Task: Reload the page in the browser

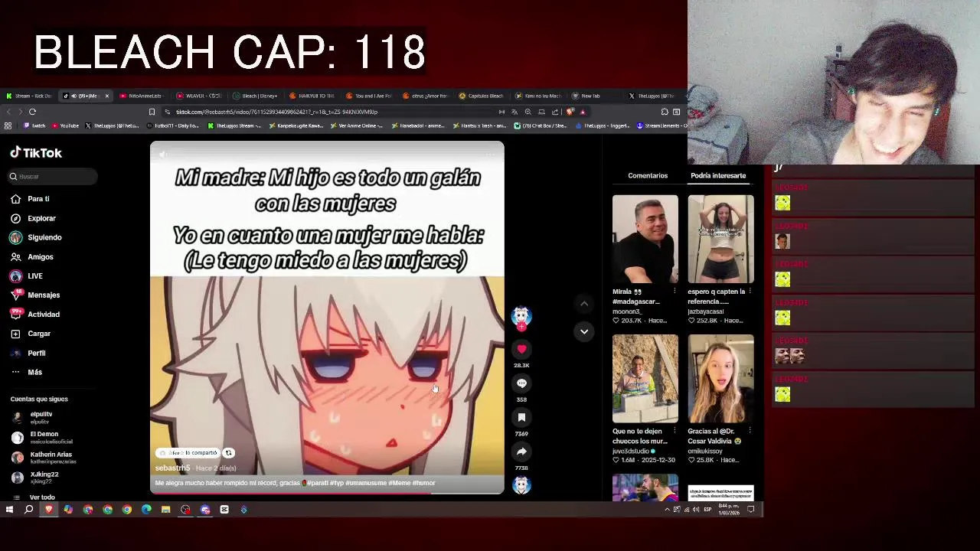Action: click(x=32, y=112)
